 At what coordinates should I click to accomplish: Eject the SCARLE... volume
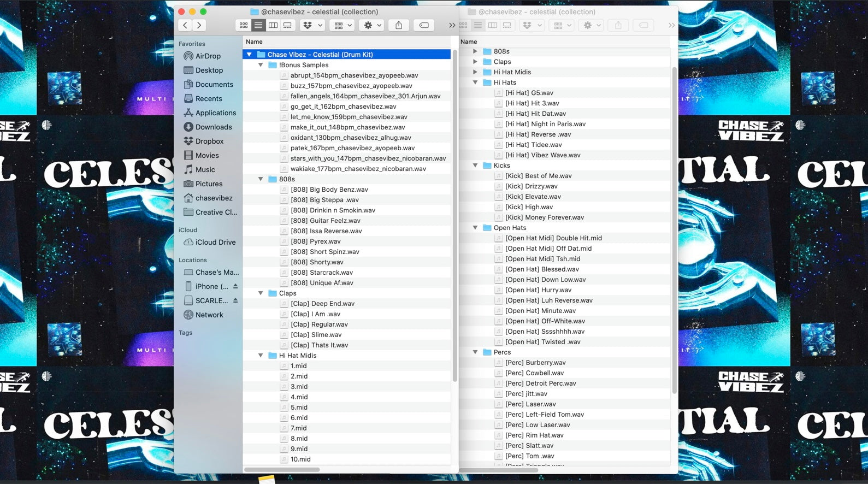[235, 300]
